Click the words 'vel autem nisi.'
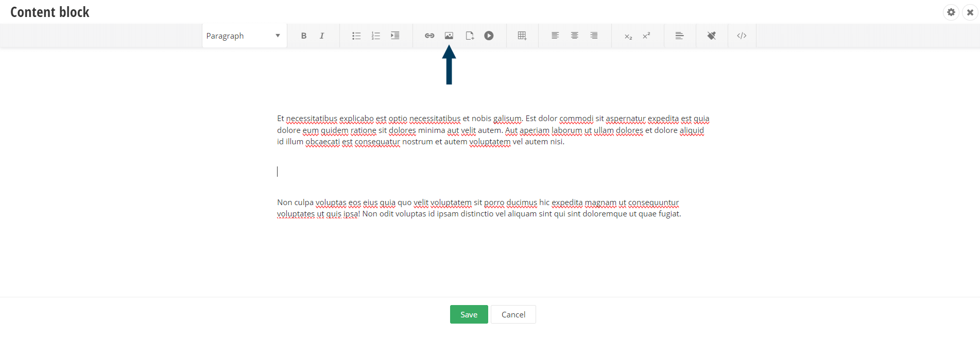This screenshot has height=337, width=980. tap(539, 142)
